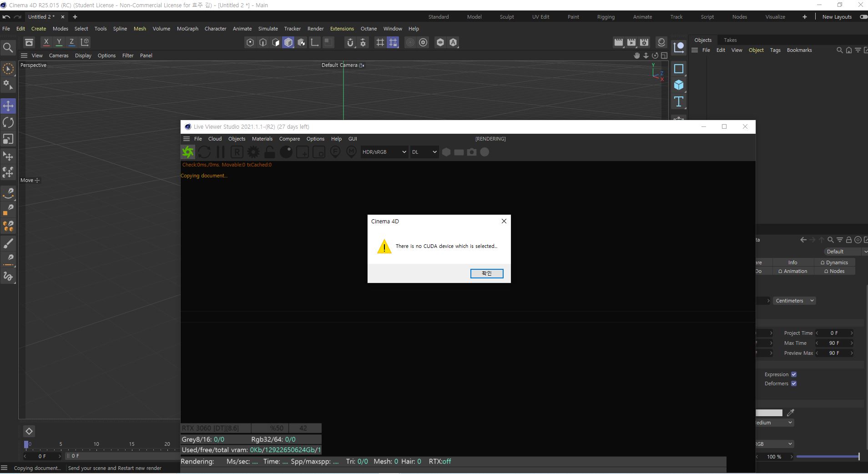Click the Max Time 90 F field
Viewport: 868px width, 474px height.
[x=834, y=343]
